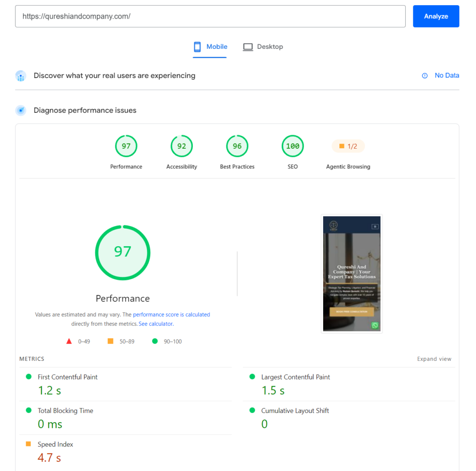Click the Analyze button

tap(436, 16)
